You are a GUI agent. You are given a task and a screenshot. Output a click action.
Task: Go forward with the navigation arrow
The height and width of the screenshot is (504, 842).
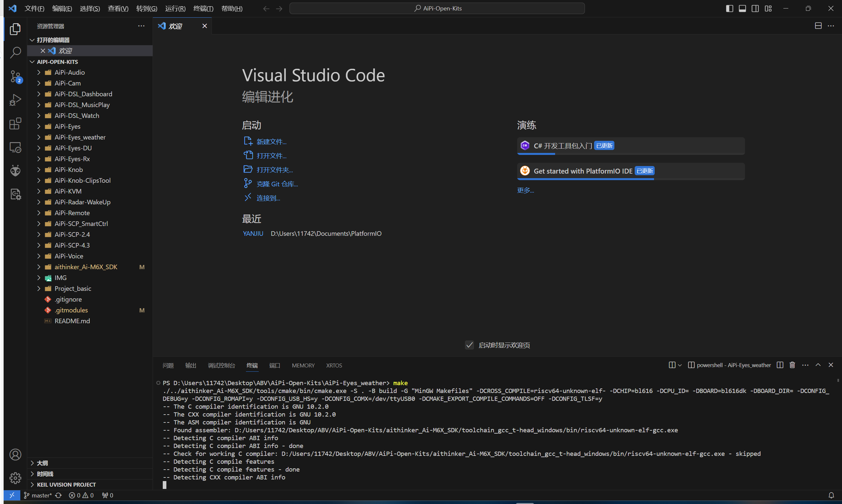279,9
